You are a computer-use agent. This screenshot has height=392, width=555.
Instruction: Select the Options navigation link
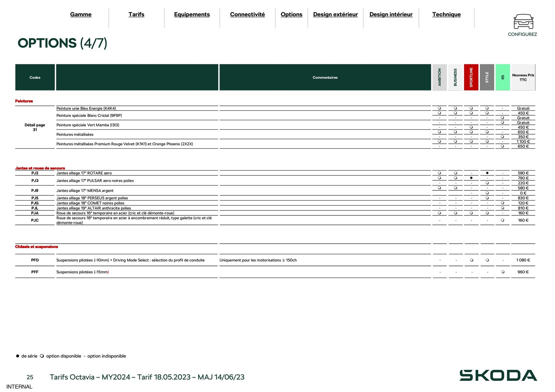pos(291,14)
